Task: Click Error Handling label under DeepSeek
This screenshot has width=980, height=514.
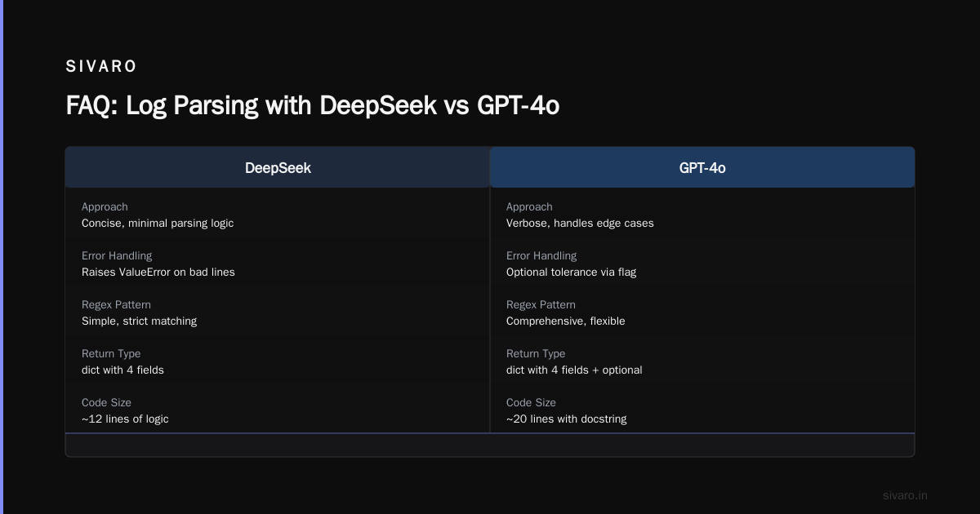Action: (x=117, y=255)
